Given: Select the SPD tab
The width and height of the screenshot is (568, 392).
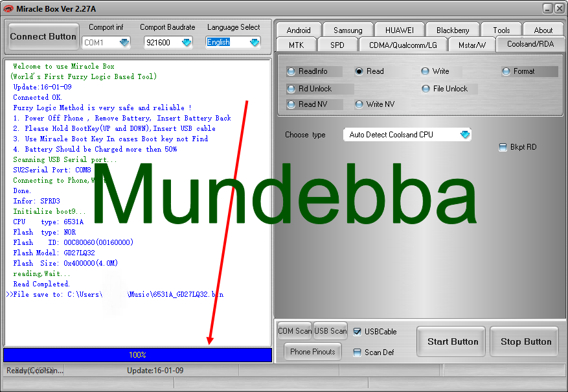Looking at the screenshot, I should 337,45.
